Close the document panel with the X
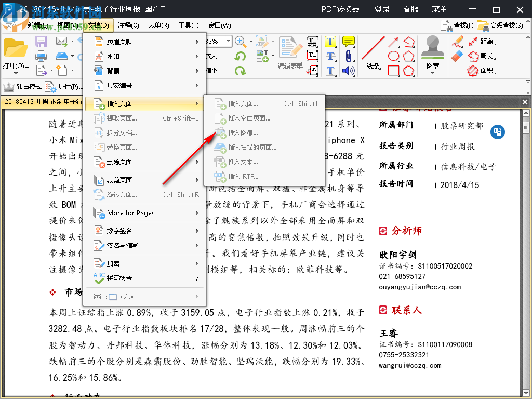This screenshot has width=532, height=399. (525, 102)
